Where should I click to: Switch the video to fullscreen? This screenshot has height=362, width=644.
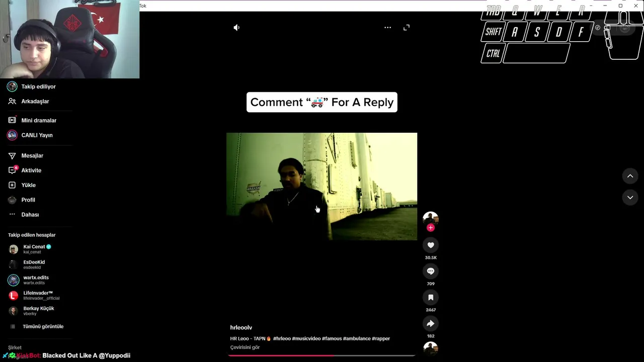(x=407, y=28)
